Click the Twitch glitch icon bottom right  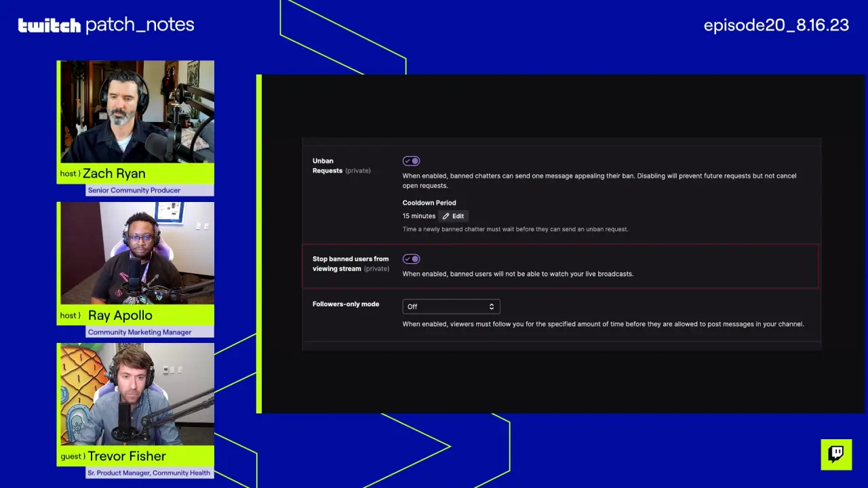pos(836,454)
